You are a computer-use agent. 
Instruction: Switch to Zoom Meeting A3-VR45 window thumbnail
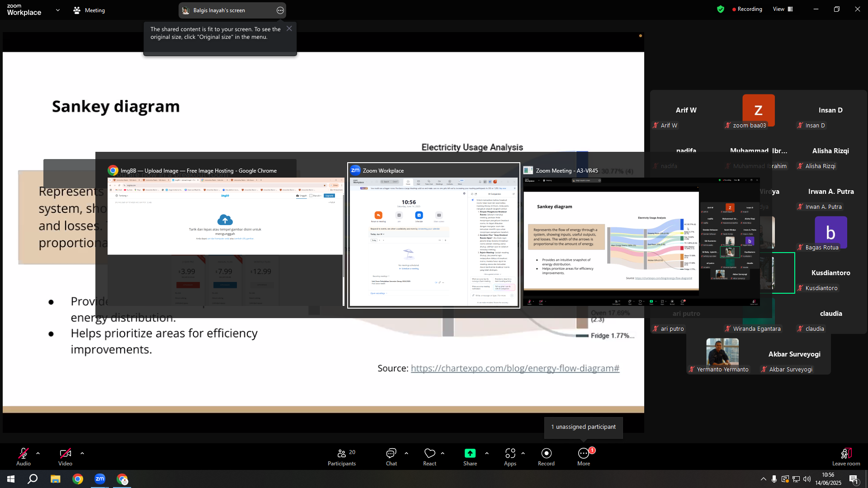click(x=641, y=235)
